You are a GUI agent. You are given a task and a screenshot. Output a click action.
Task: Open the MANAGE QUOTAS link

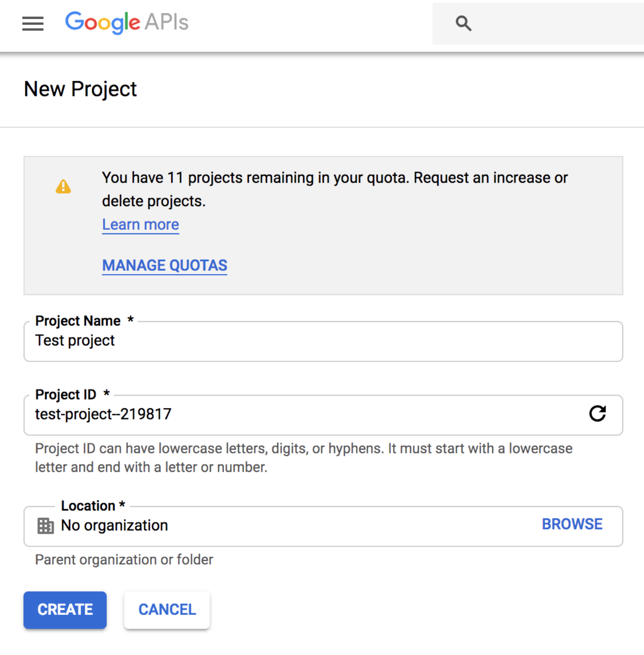point(165,266)
